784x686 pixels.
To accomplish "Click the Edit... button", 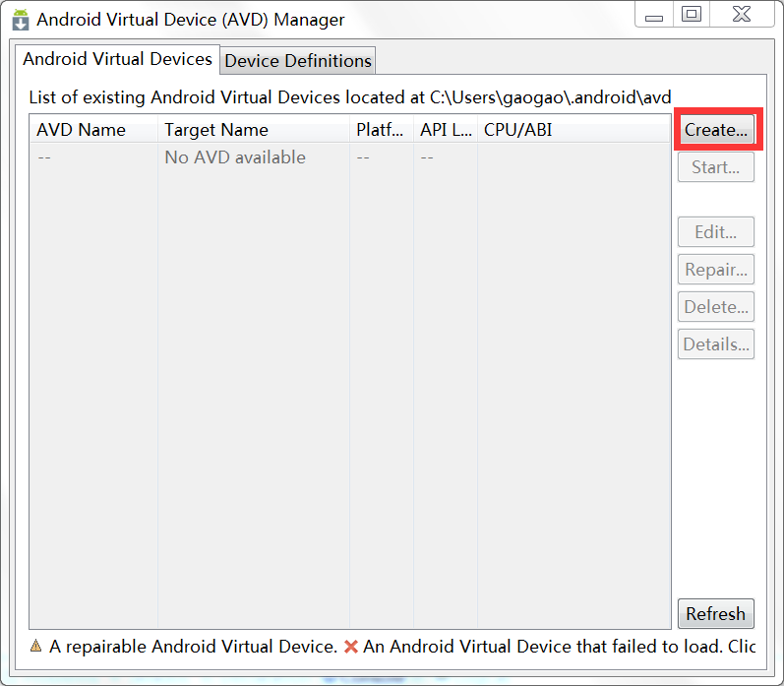I will pos(715,232).
